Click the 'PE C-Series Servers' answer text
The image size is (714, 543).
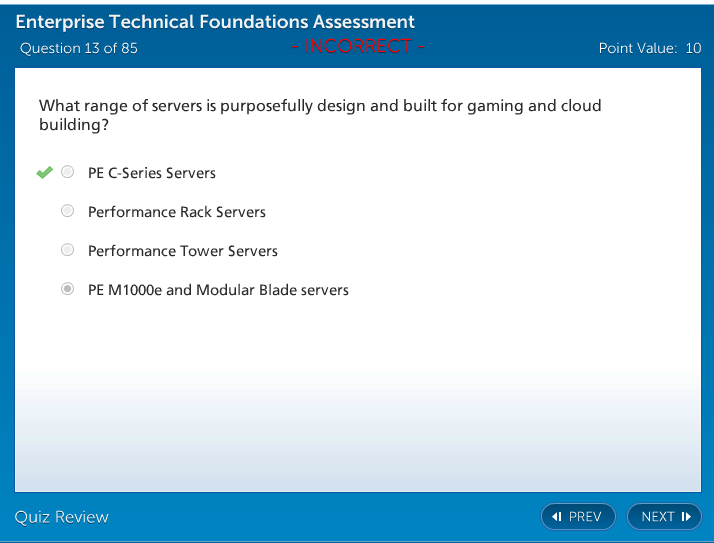pos(151,173)
